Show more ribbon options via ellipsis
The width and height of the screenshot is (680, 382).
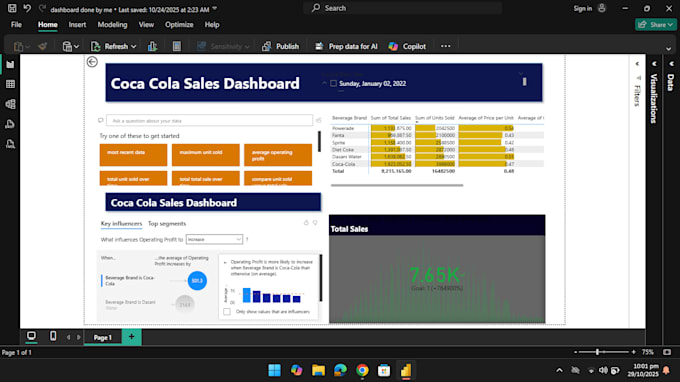click(445, 46)
